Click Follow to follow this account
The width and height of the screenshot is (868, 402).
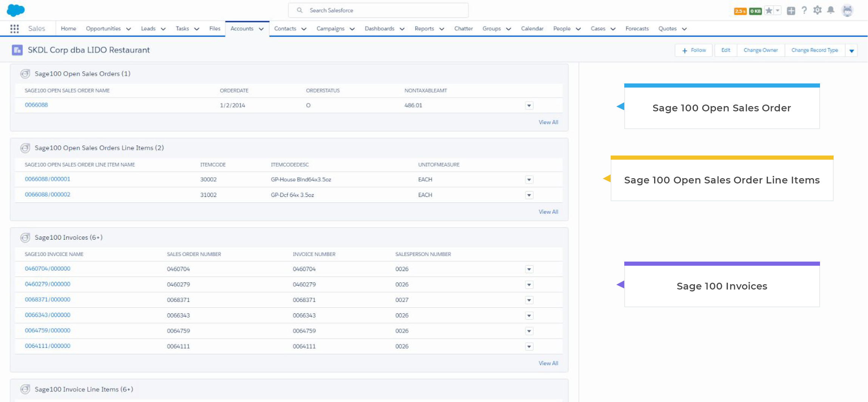coord(693,50)
